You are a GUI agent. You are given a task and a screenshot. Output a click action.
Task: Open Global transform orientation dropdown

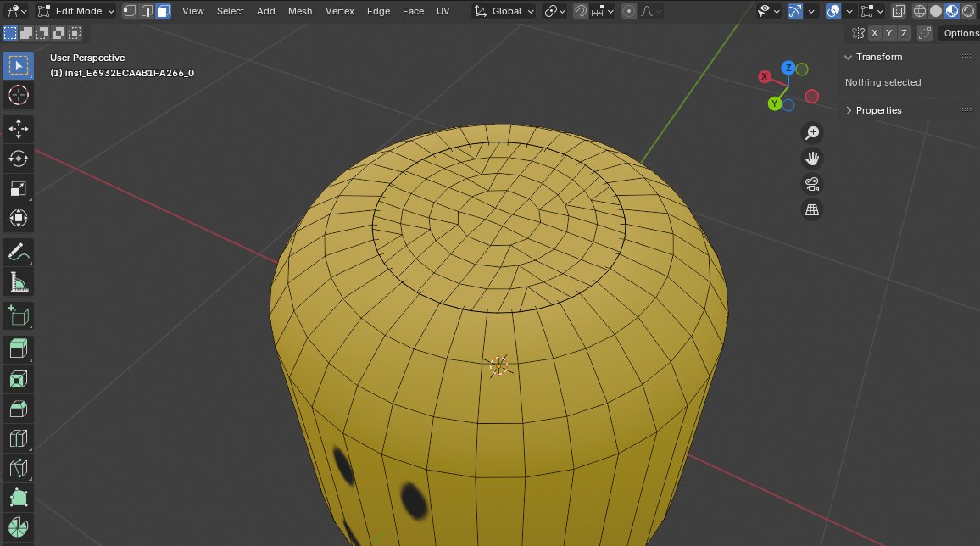point(504,11)
